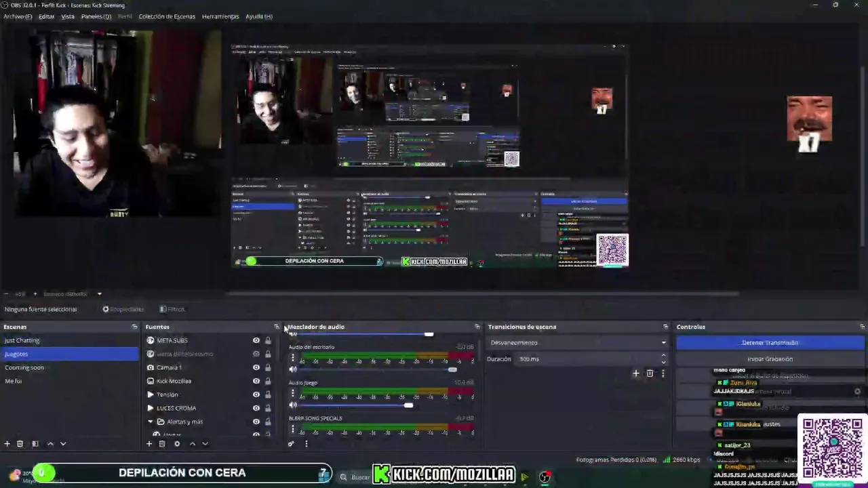Move the scene down in Escenas list
The width and height of the screenshot is (868, 488).
click(63, 444)
